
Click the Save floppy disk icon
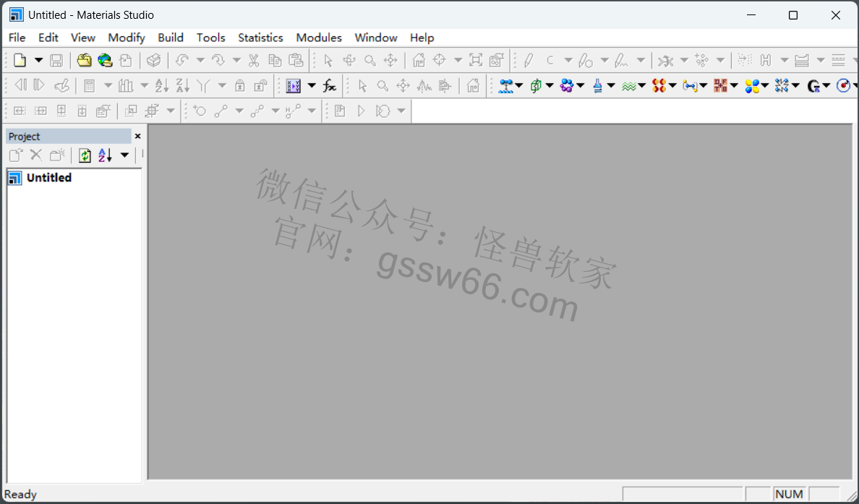(x=56, y=60)
